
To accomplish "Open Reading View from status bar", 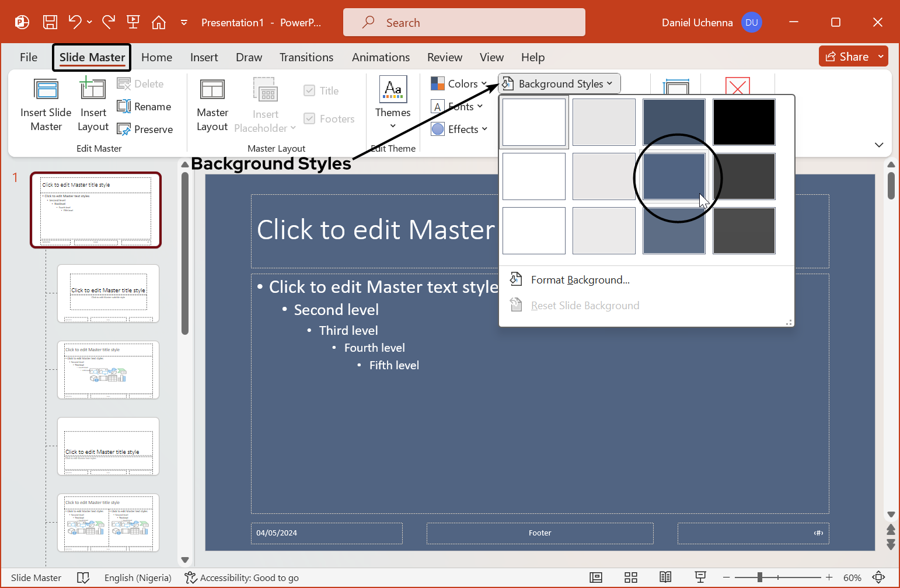I will pyautogui.click(x=665, y=577).
